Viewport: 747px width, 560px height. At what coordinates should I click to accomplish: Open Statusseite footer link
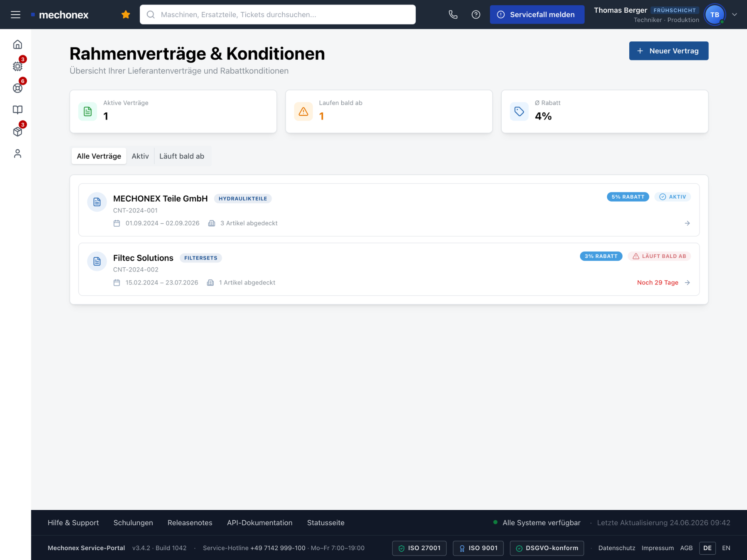pyautogui.click(x=326, y=523)
